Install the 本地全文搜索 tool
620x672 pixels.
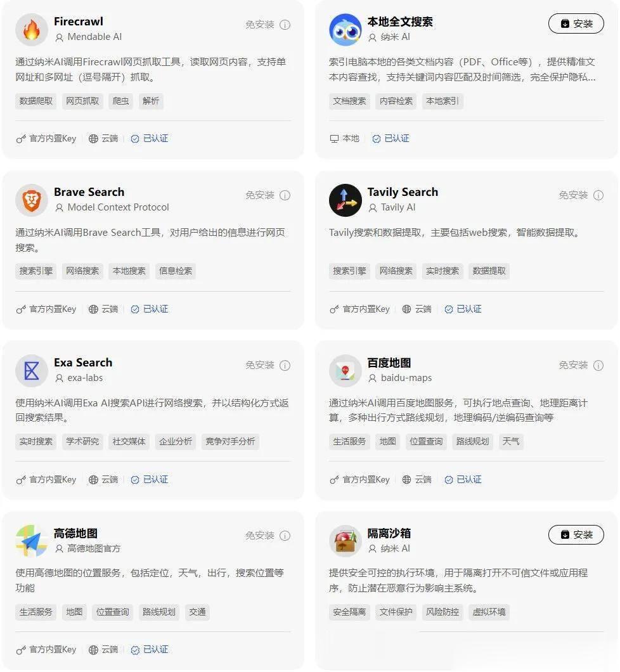(576, 23)
